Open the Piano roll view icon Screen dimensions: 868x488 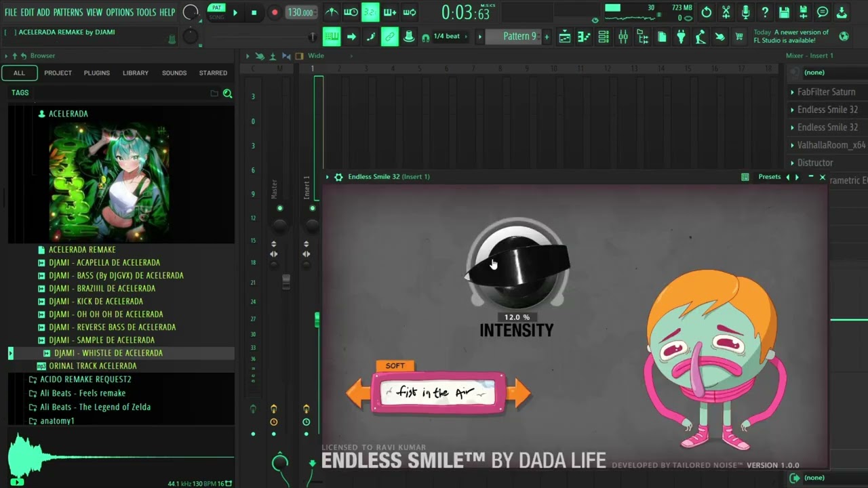(584, 37)
